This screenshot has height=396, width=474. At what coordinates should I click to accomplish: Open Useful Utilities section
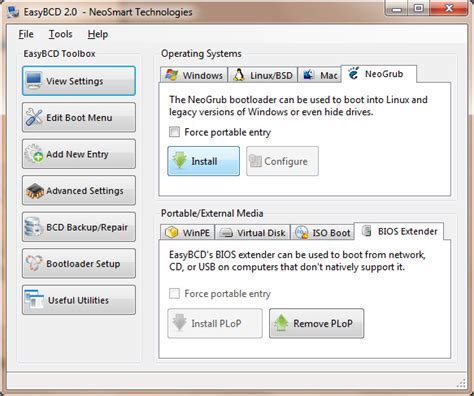point(79,300)
